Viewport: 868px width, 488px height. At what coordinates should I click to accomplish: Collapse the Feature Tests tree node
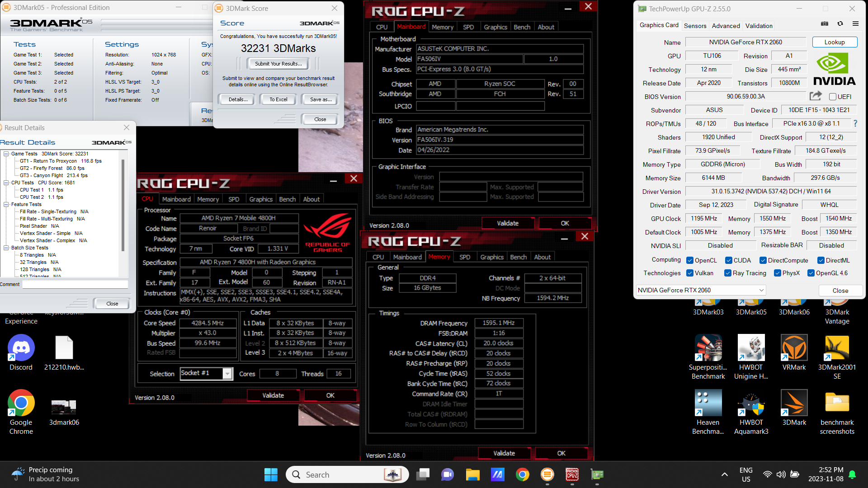point(6,204)
